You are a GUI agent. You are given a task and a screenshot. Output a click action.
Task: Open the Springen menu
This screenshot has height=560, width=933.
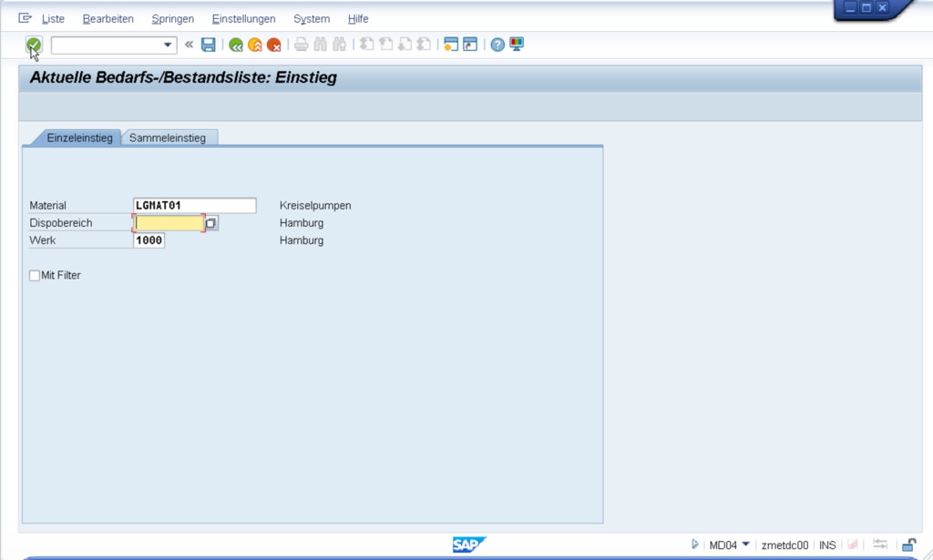click(172, 19)
